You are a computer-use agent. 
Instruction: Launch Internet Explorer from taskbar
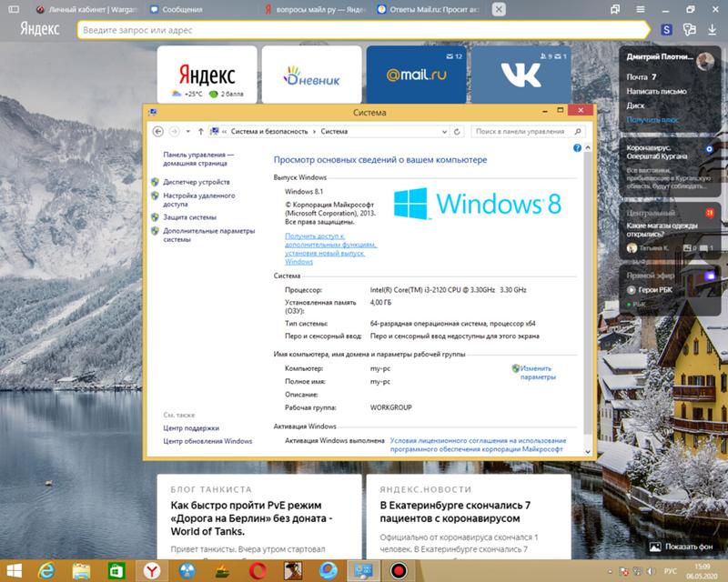click(46, 571)
